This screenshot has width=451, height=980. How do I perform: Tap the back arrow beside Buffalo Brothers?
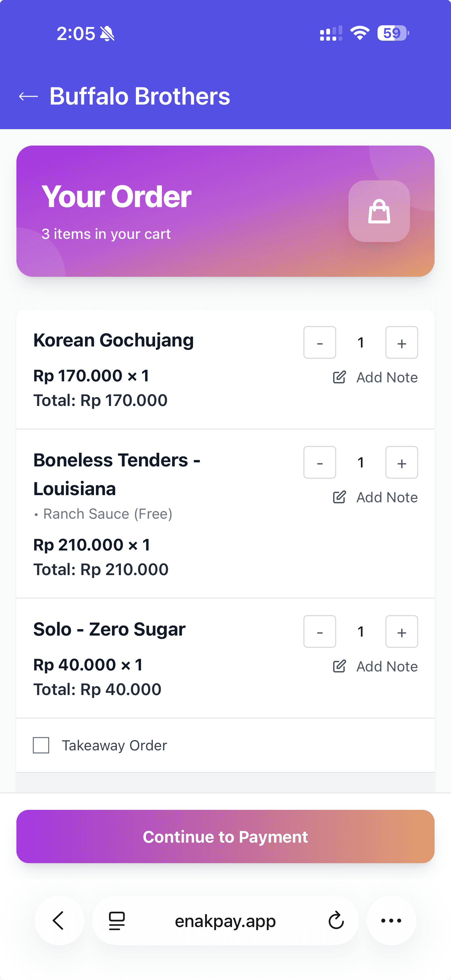tap(28, 97)
